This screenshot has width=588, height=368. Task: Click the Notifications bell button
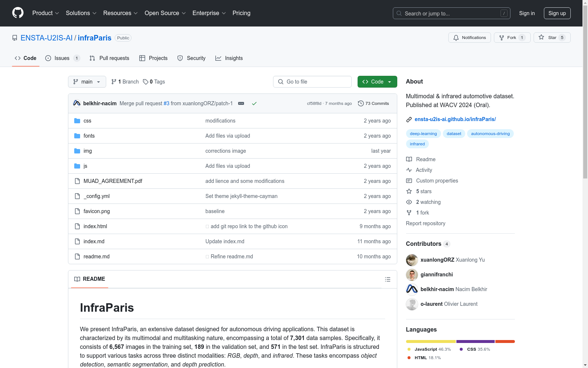click(x=469, y=38)
